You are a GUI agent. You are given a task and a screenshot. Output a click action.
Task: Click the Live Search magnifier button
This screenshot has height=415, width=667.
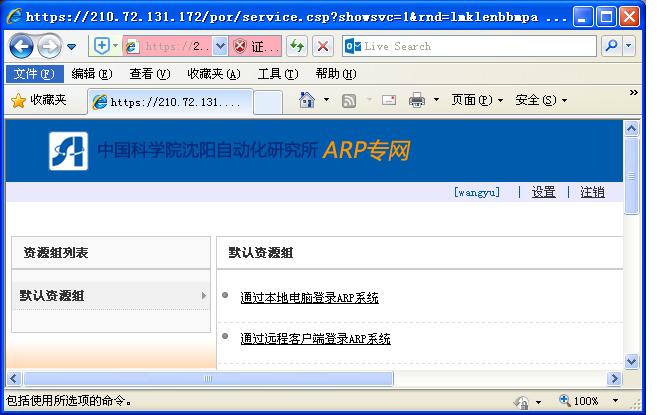[x=611, y=46]
